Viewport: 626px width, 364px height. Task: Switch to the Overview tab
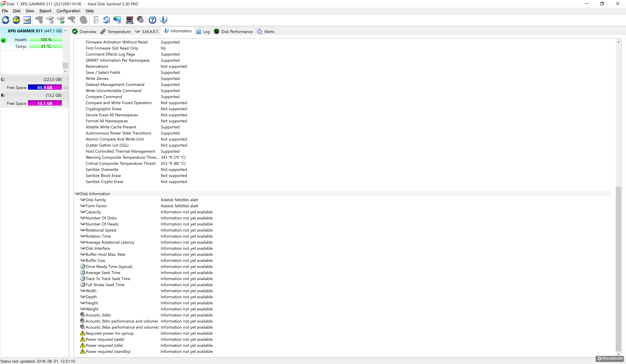click(84, 32)
